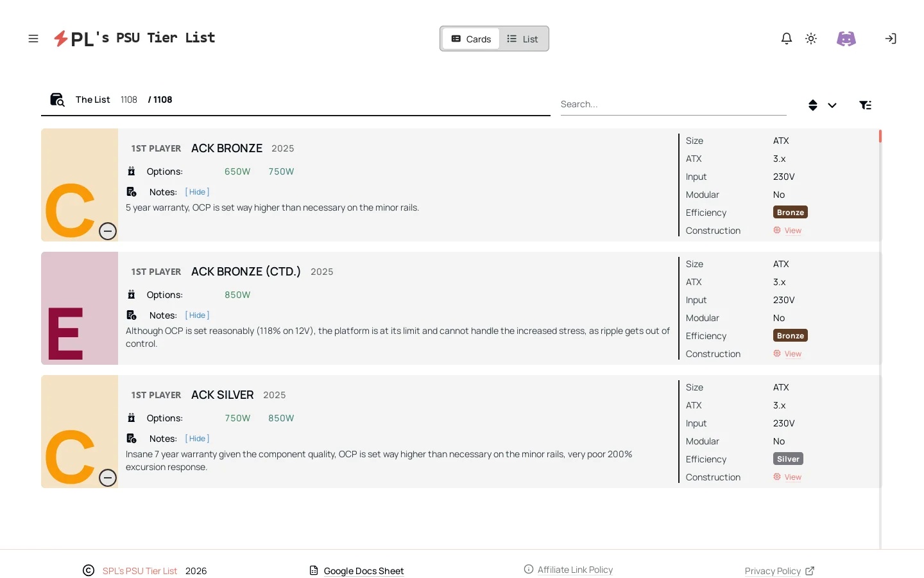This screenshot has width=924, height=578.
Task: Select 750W option of ACK SILVER
Action: (x=237, y=418)
